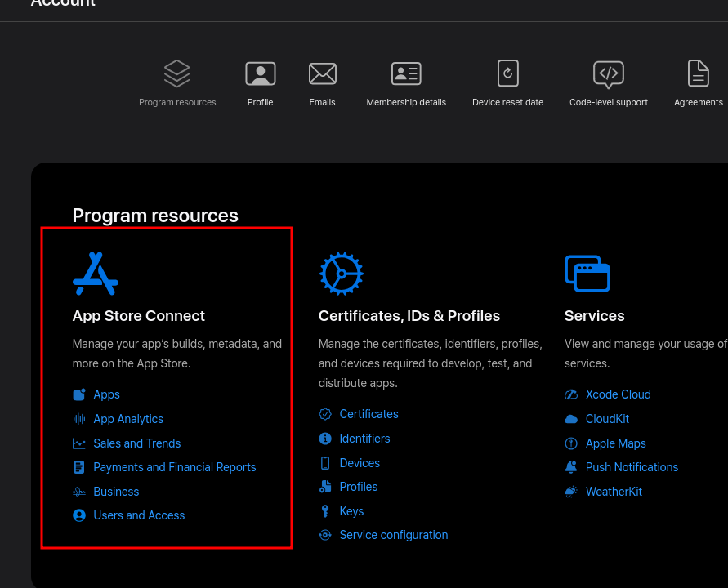The height and width of the screenshot is (588, 728).
Task: Open the Service configuration link
Action: (x=393, y=535)
